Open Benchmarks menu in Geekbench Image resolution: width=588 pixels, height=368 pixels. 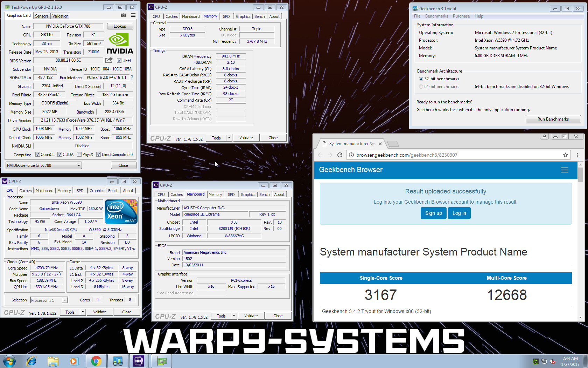click(x=436, y=16)
